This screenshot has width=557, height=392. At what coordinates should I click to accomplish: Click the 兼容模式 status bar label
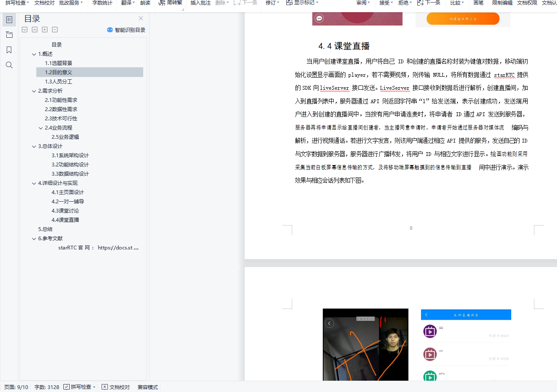click(148, 387)
